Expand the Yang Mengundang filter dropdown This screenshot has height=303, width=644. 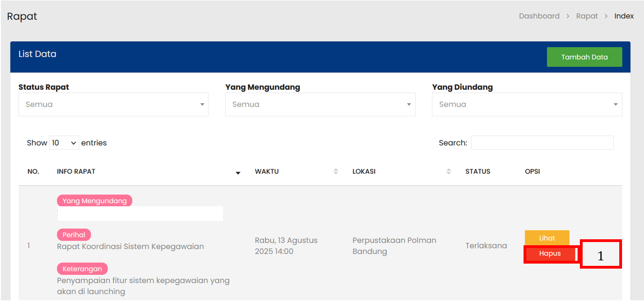pyautogui.click(x=320, y=105)
